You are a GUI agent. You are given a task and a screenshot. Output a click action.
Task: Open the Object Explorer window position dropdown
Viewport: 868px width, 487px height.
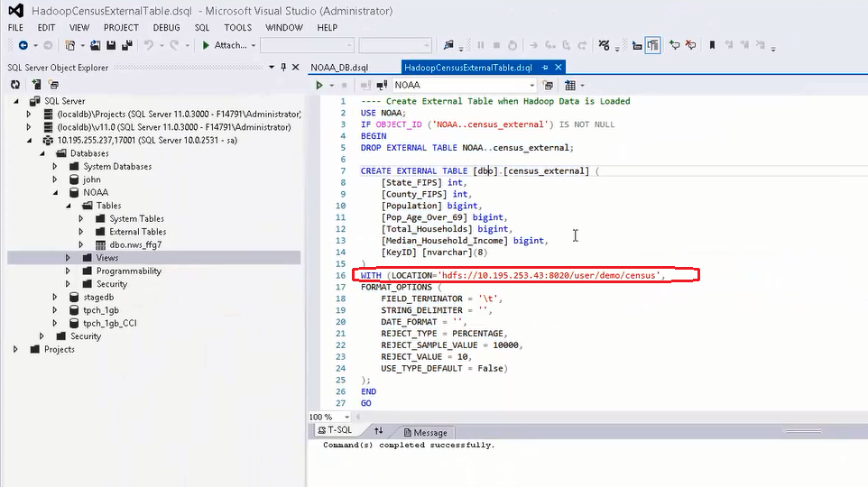click(x=272, y=68)
